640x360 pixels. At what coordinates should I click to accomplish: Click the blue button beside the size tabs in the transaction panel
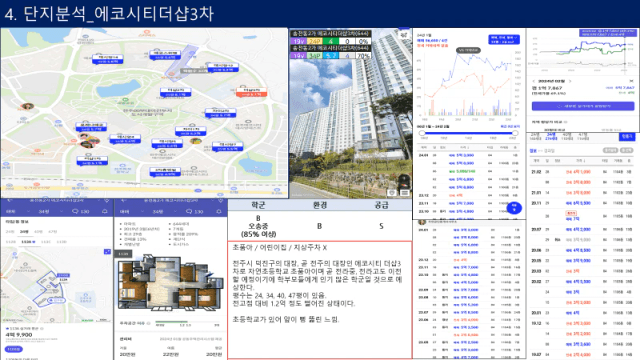click(x=627, y=136)
